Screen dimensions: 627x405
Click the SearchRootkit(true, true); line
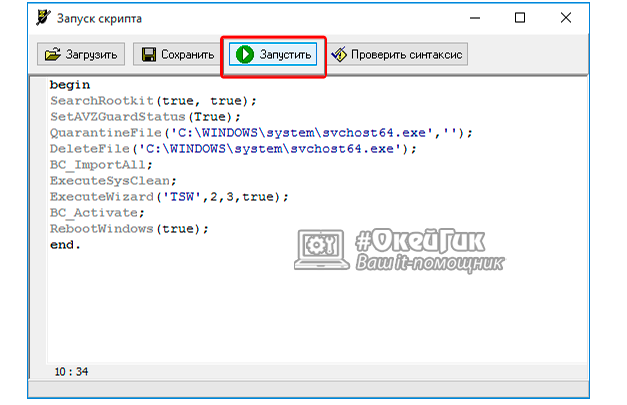(x=153, y=101)
